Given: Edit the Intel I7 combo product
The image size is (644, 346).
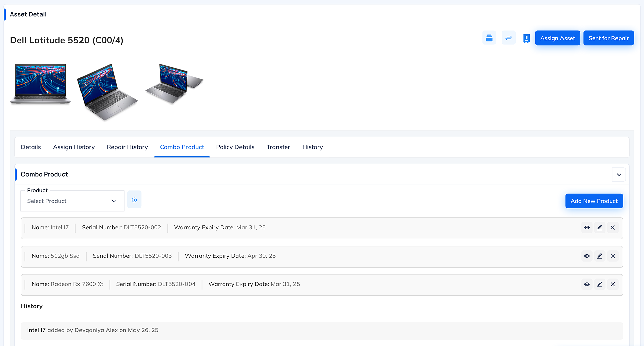Looking at the screenshot, I should point(600,228).
